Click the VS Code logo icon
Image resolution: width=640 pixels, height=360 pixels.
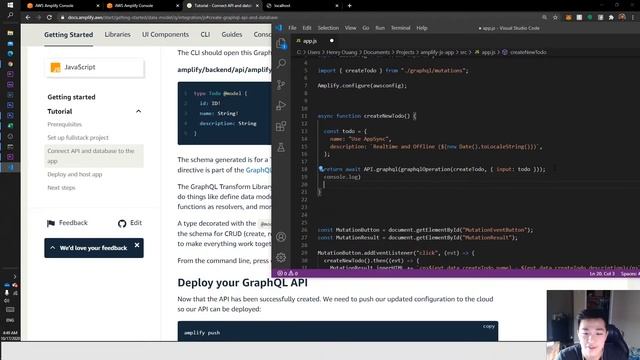point(279,28)
